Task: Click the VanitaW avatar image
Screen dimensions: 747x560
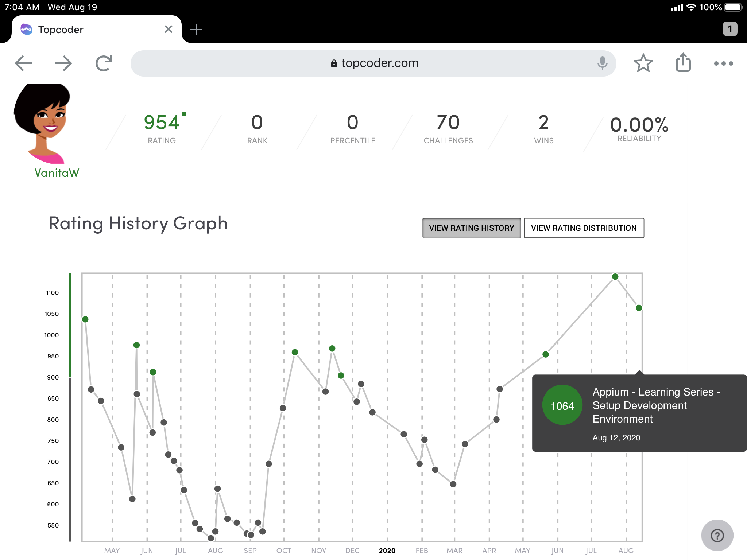Action: pos(42,124)
